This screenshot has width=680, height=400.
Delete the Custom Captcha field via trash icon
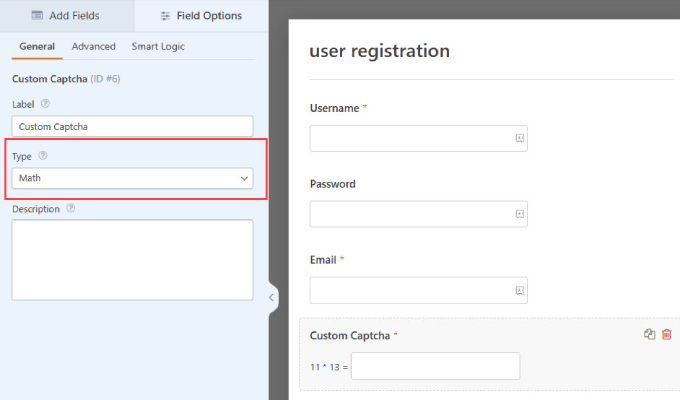667,335
